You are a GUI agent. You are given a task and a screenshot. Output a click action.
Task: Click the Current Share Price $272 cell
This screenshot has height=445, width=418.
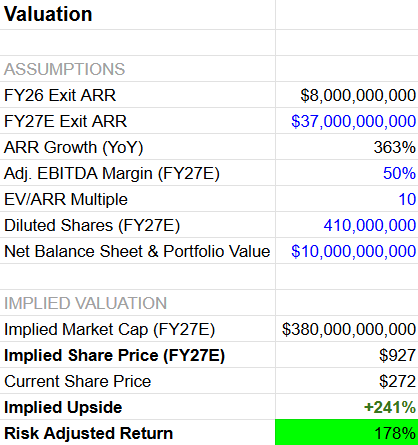(347, 381)
